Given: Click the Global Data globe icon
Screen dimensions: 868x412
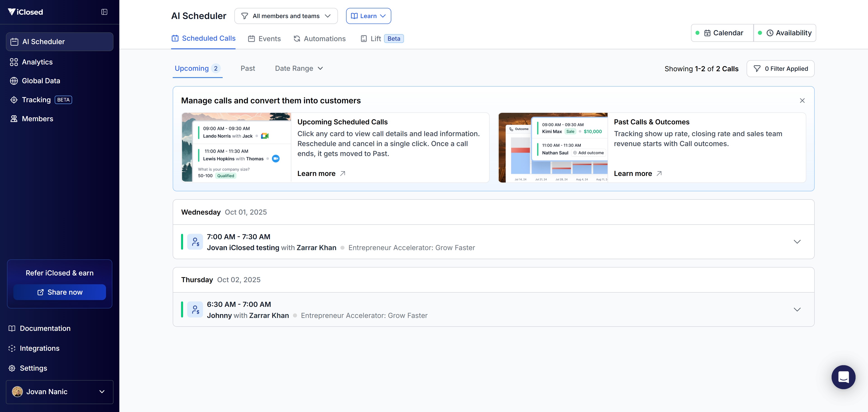Looking at the screenshot, I should [x=14, y=81].
